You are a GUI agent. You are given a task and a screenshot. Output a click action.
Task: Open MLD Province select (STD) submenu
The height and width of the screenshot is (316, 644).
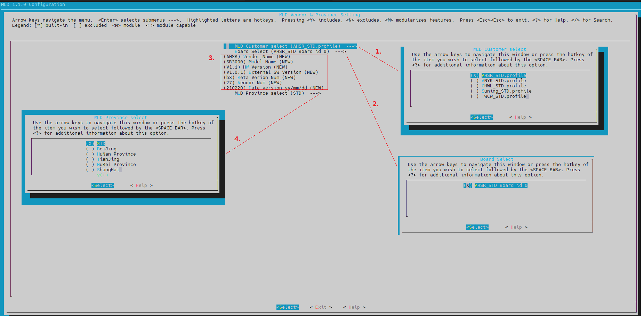pos(277,93)
